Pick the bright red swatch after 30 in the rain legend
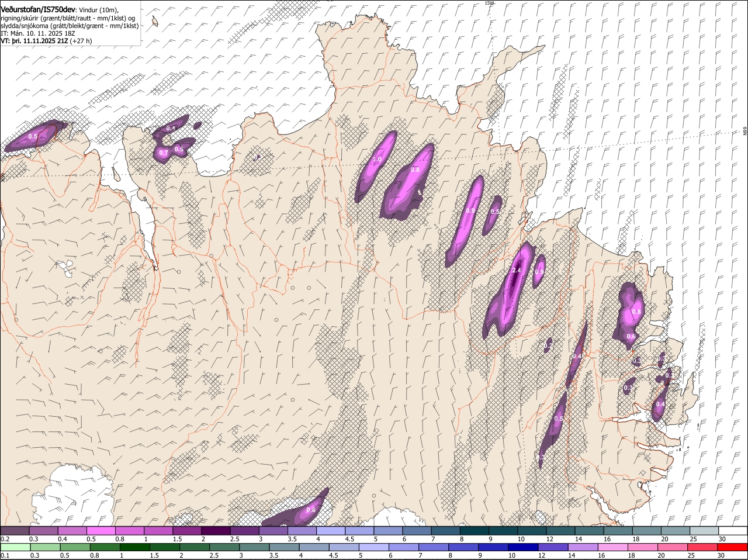Image resolution: width=748 pixels, height=560 pixels. pos(733,547)
